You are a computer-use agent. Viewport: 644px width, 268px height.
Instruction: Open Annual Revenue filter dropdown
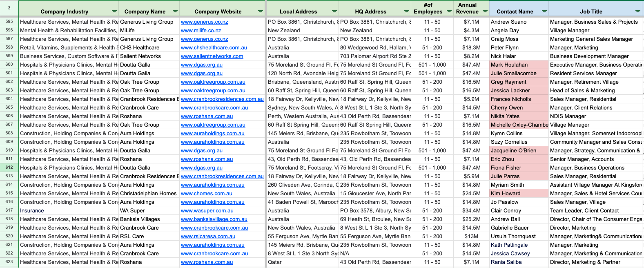485,12
